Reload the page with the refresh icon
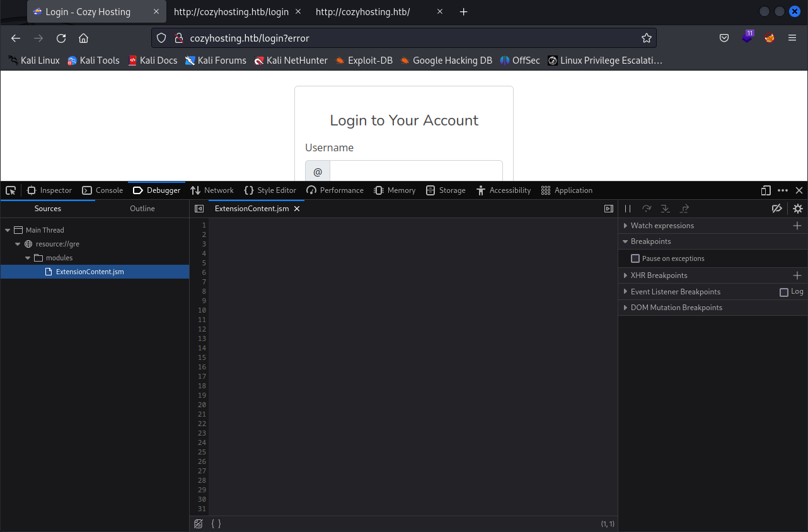Image resolution: width=808 pixels, height=532 pixels. pyautogui.click(x=61, y=38)
